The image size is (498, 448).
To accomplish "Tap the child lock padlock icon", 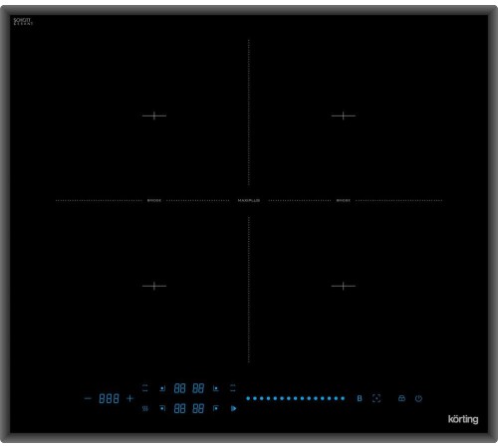I will click(x=401, y=398).
